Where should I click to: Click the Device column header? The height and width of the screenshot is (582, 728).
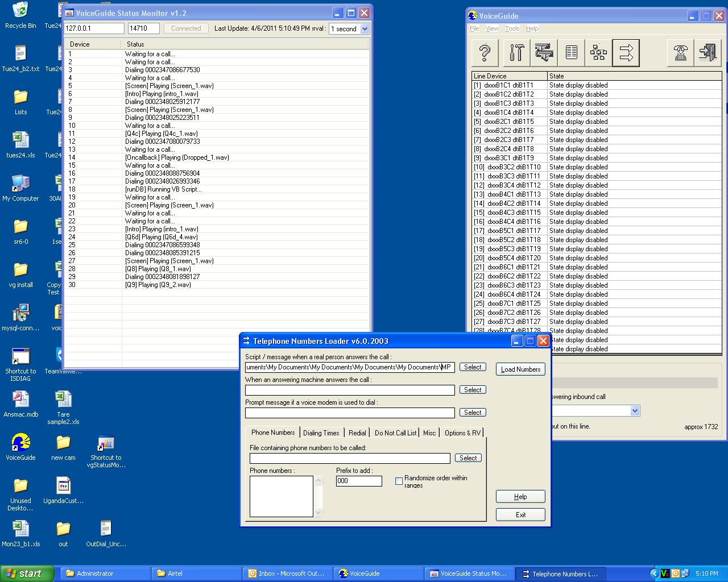point(93,44)
